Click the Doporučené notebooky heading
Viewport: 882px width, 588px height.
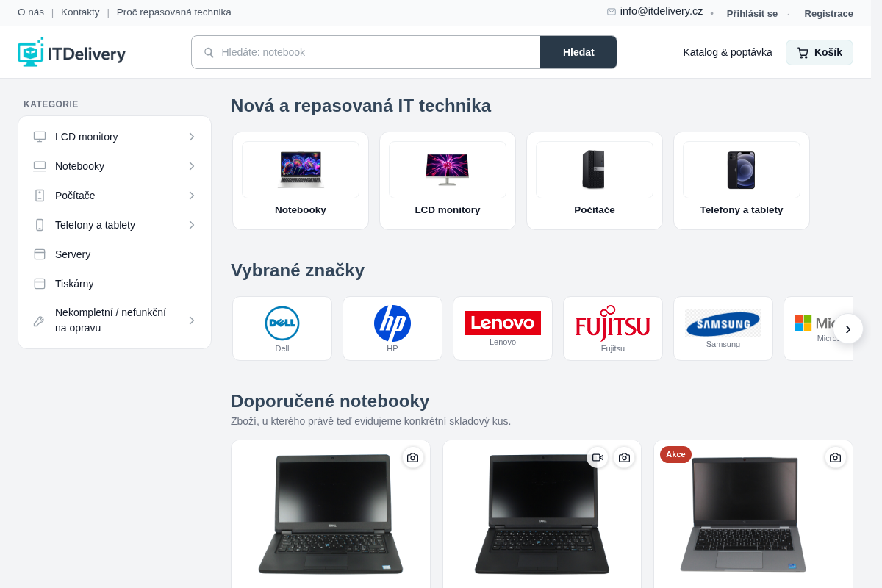[x=330, y=401]
